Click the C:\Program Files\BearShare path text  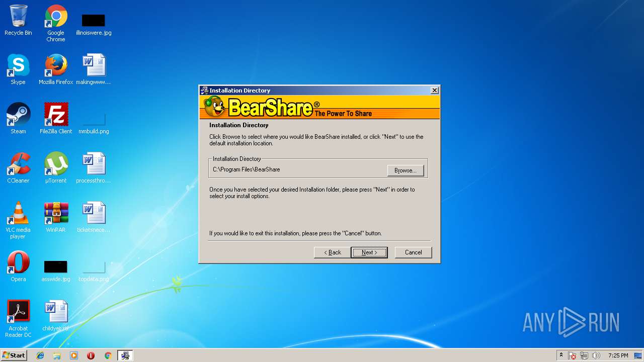[x=246, y=169]
